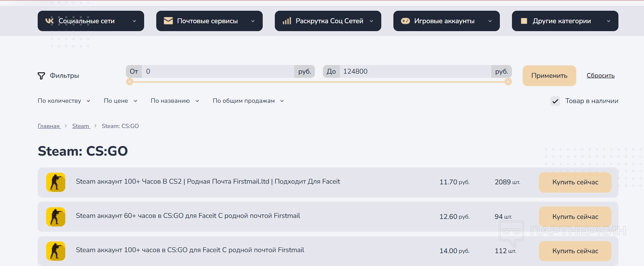This screenshot has height=266, width=644.
Task: Click the До maximum price input field
Action: click(x=415, y=72)
